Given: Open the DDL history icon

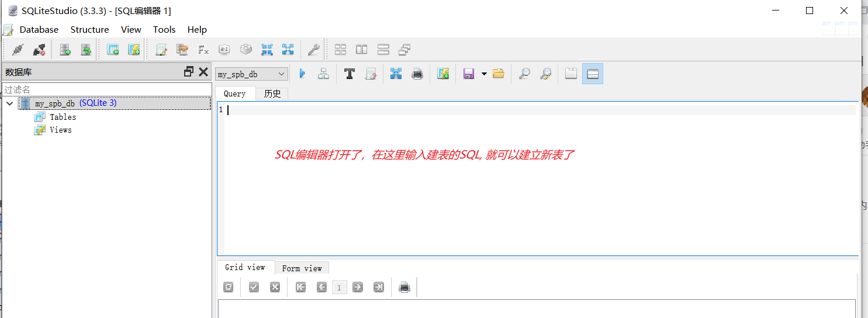Looking at the screenshot, I should [182, 50].
